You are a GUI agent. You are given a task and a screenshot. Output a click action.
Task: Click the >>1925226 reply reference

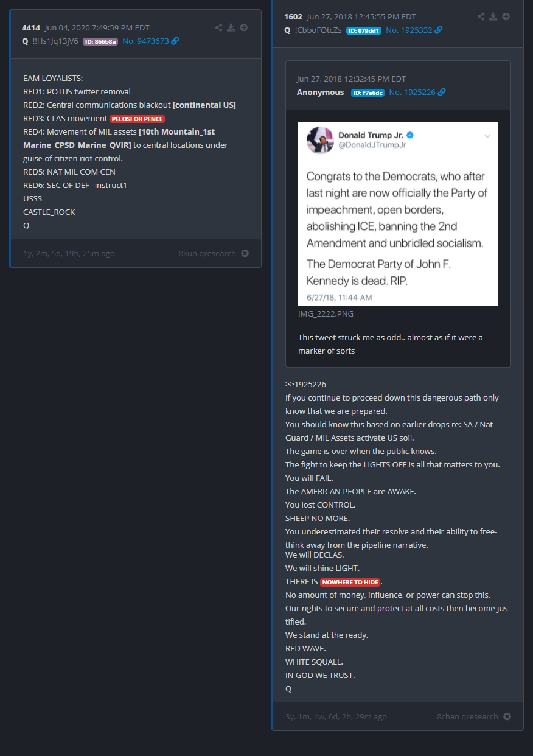pos(305,384)
